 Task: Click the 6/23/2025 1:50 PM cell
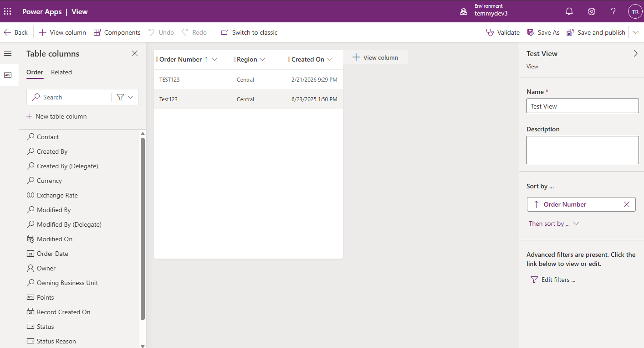[x=314, y=99]
